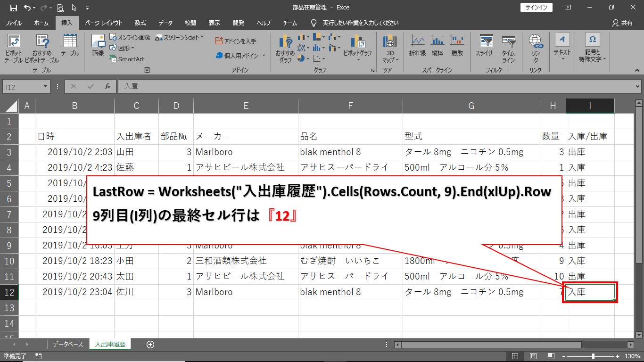This screenshot has height=362, width=644.
Task: Open the scatter chart dropdown
Action: 319,58
